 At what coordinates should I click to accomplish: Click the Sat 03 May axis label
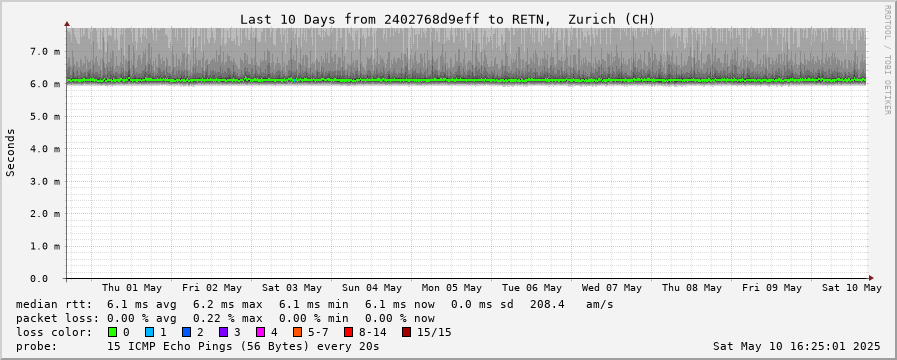pyautogui.click(x=292, y=288)
